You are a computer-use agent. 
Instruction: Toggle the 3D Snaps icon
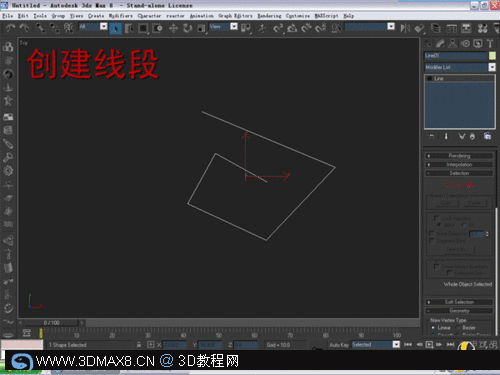coord(278,28)
